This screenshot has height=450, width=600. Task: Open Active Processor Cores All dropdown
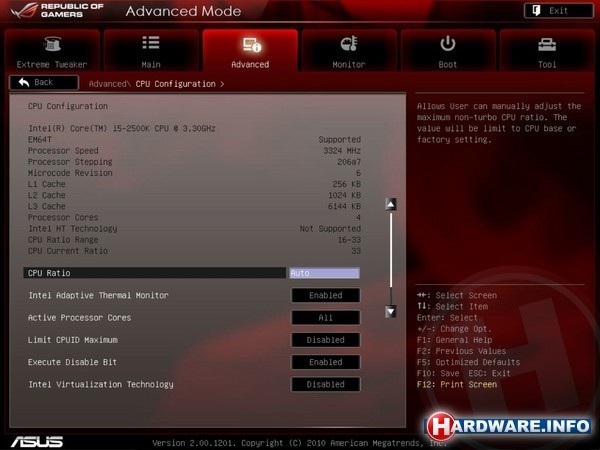point(326,318)
